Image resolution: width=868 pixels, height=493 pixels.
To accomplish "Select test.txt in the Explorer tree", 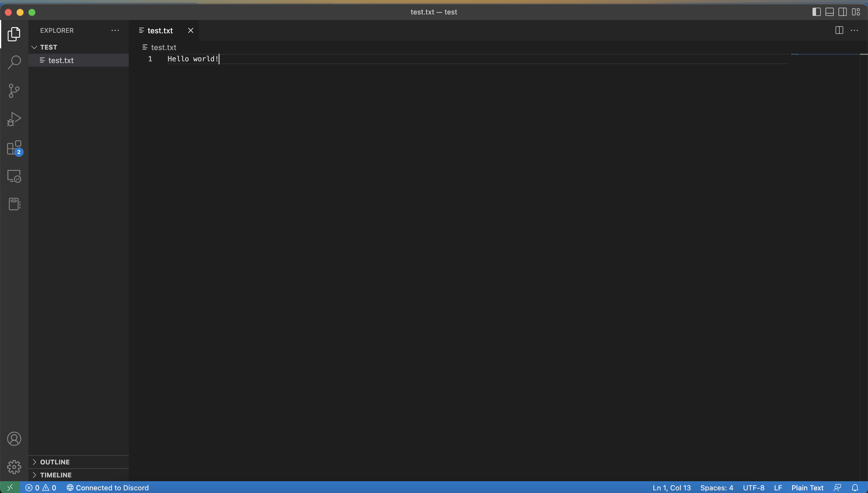I will tap(61, 60).
